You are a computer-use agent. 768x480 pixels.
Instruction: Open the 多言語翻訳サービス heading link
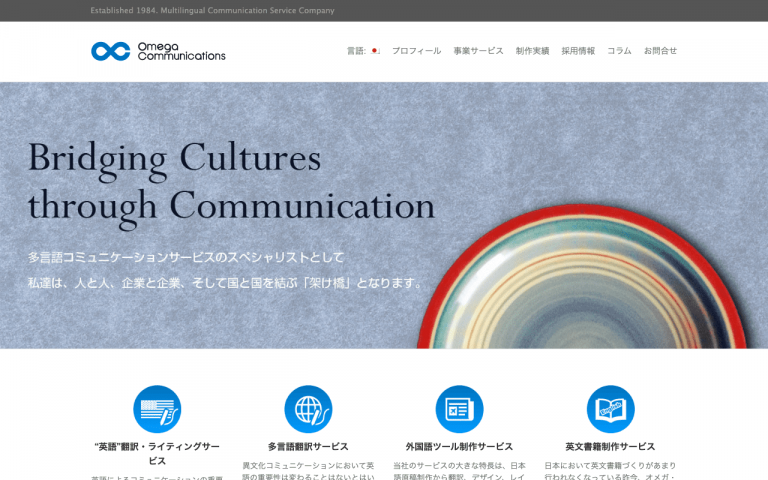[x=308, y=447]
